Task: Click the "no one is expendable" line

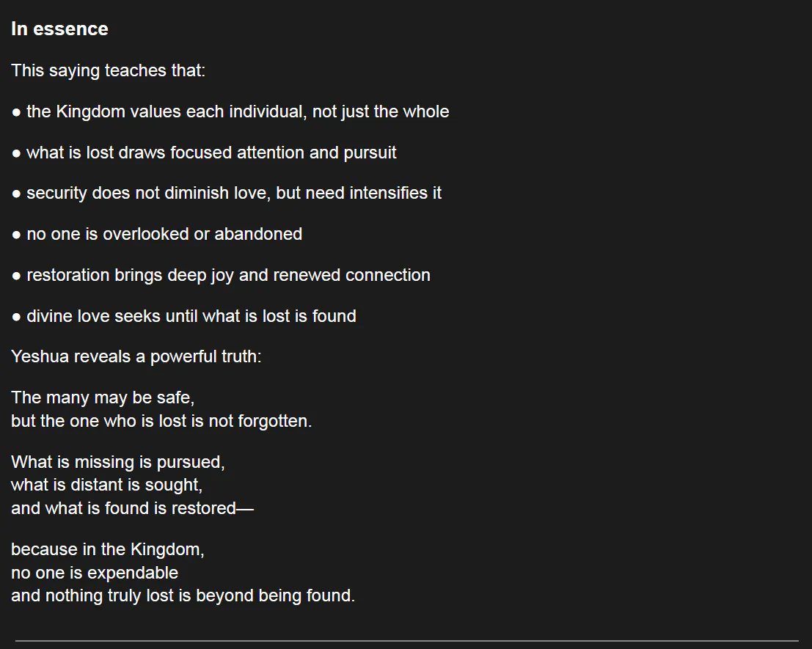Action: [x=95, y=572]
